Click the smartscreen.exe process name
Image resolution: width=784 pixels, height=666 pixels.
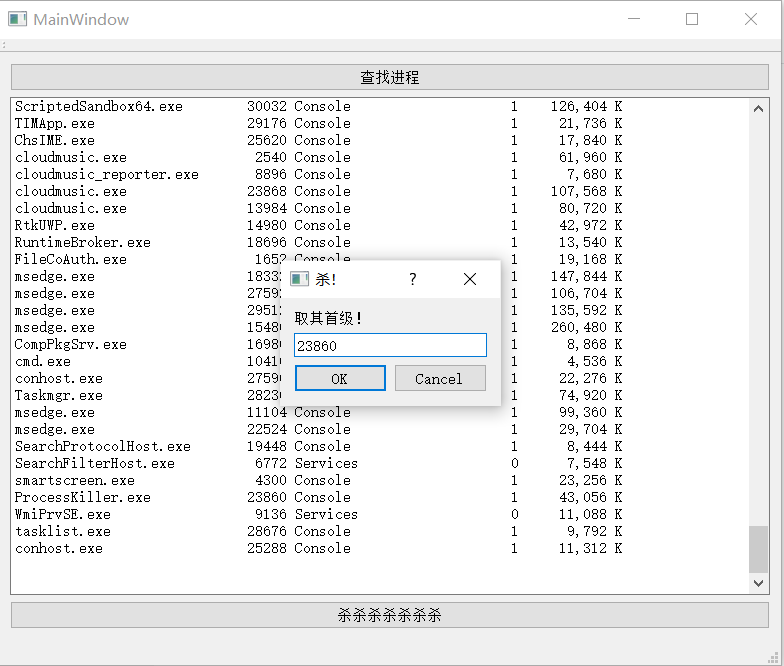coord(74,480)
